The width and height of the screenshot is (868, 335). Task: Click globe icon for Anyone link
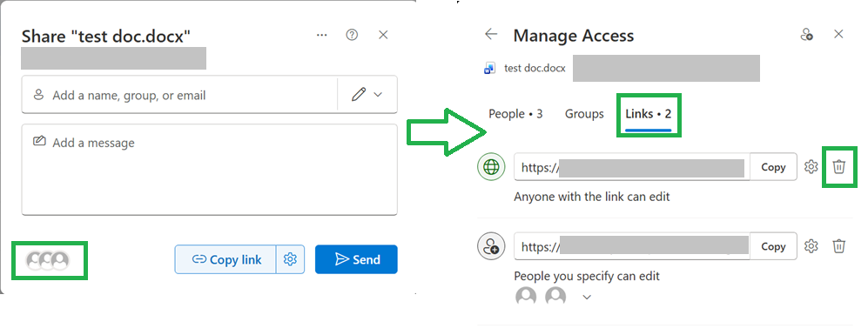[x=491, y=167]
